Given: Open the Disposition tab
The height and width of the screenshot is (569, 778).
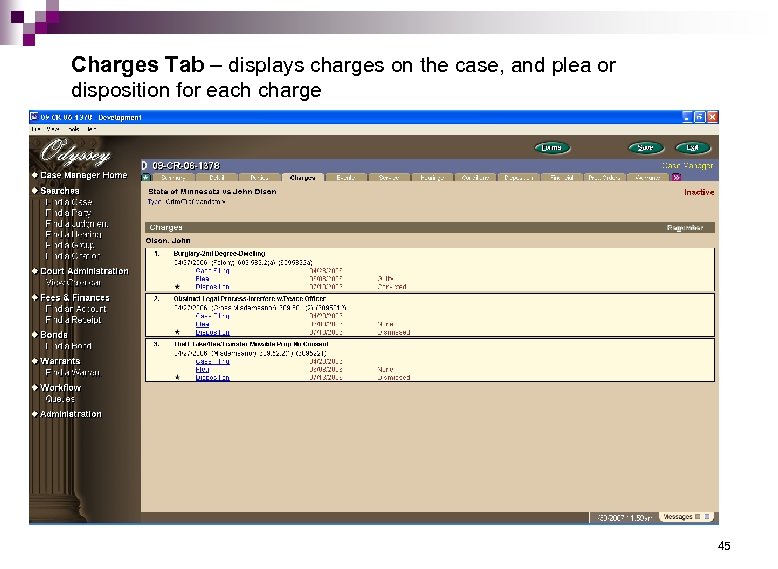Looking at the screenshot, I should 519,177.
